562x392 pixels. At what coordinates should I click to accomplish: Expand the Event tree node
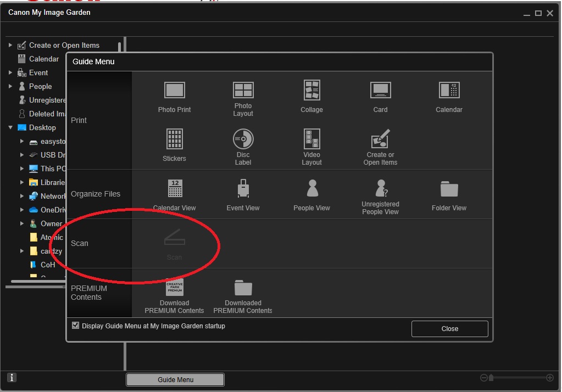10,72
